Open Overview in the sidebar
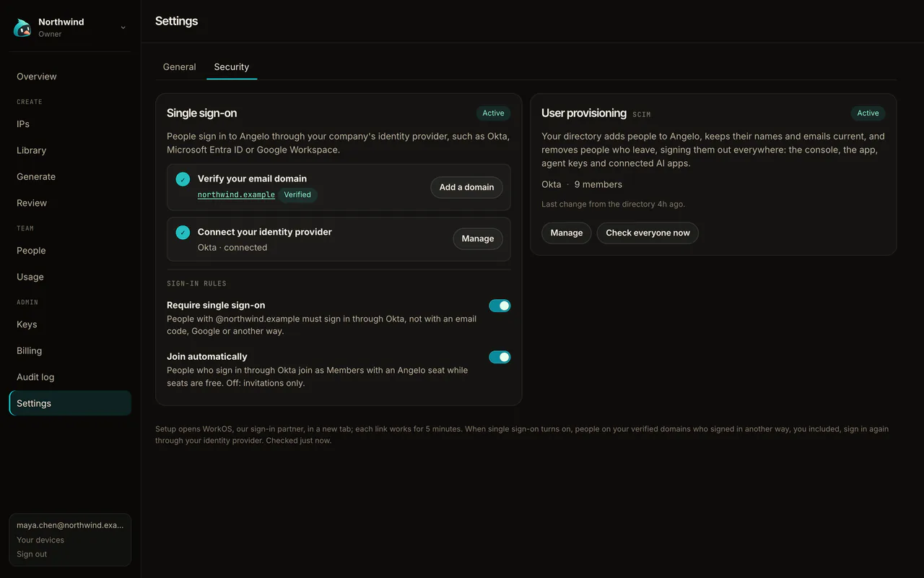This screenshot has height=578, width=924. coord(70,77)
